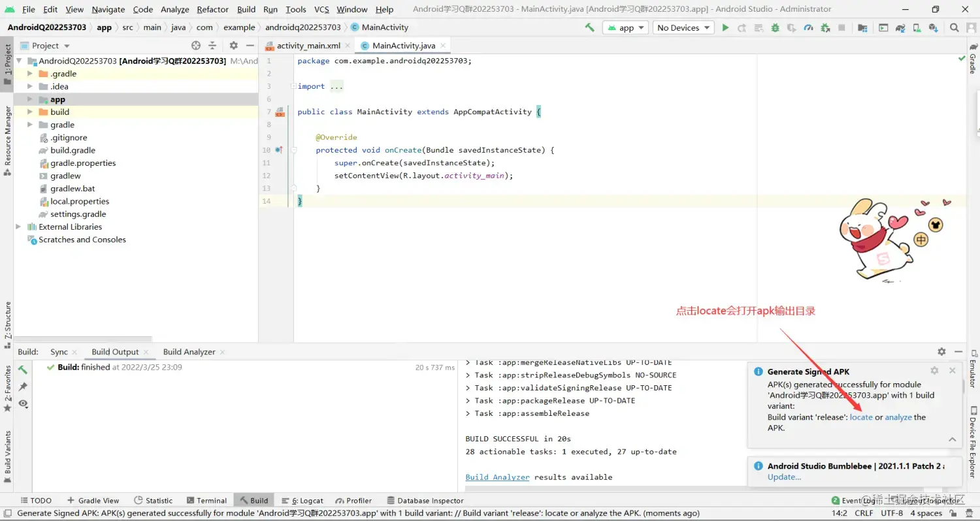
Task: Hide the Project panel with the minus icon
Action: (250, 46)
